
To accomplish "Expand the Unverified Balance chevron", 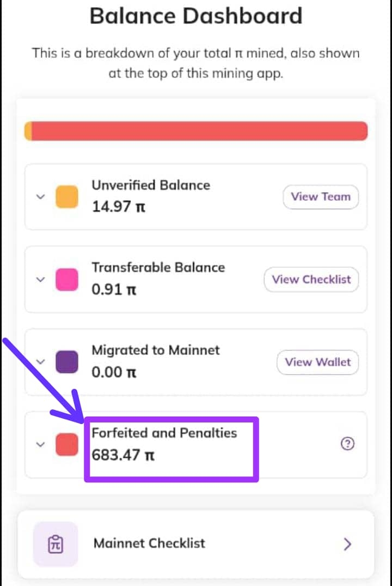I will [40, 197].
